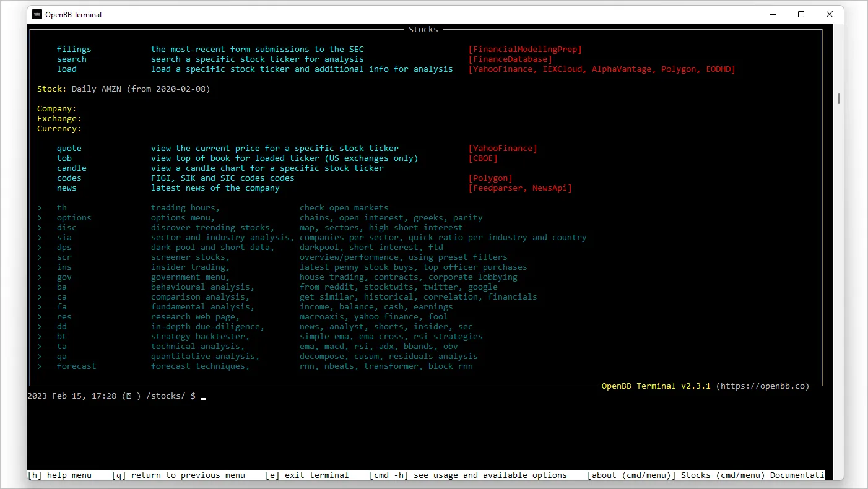
Task: Click the 'news' command text
Action: 67,188
